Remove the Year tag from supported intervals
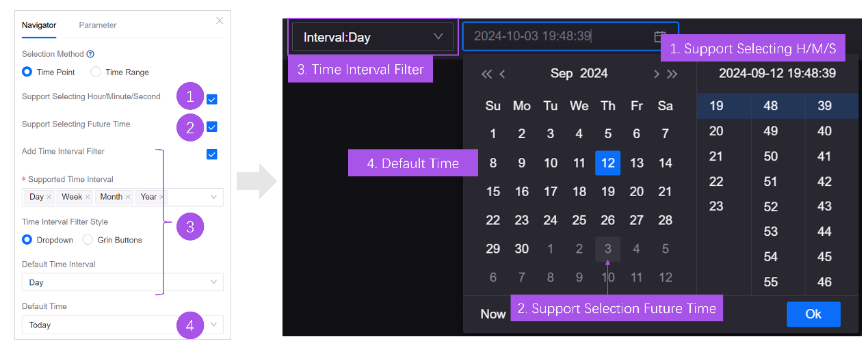 click(161, 197)
